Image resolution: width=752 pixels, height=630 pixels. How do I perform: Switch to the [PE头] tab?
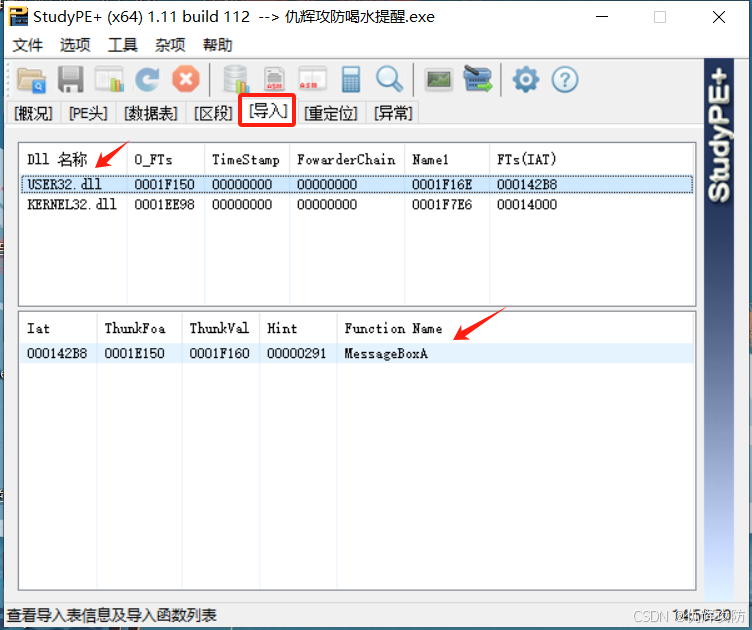pyautogui.click(x=88, y=114)
